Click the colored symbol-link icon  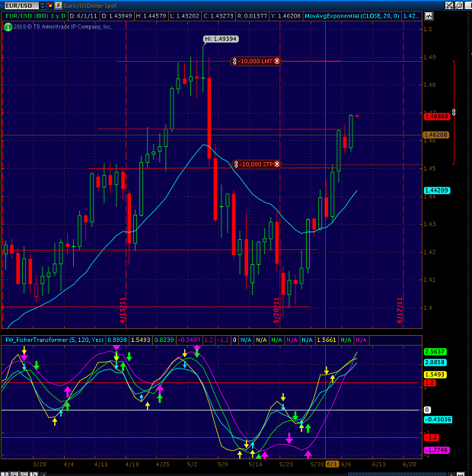click(x=49, y=5)
